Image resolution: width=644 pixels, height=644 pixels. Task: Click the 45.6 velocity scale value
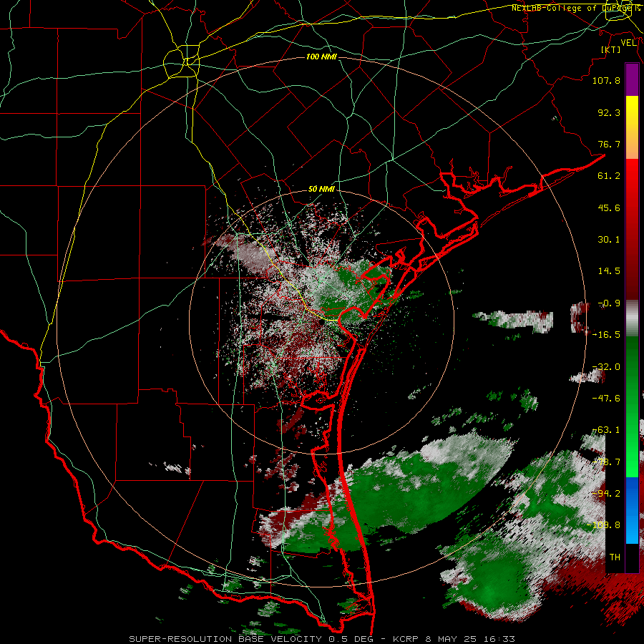609,208
